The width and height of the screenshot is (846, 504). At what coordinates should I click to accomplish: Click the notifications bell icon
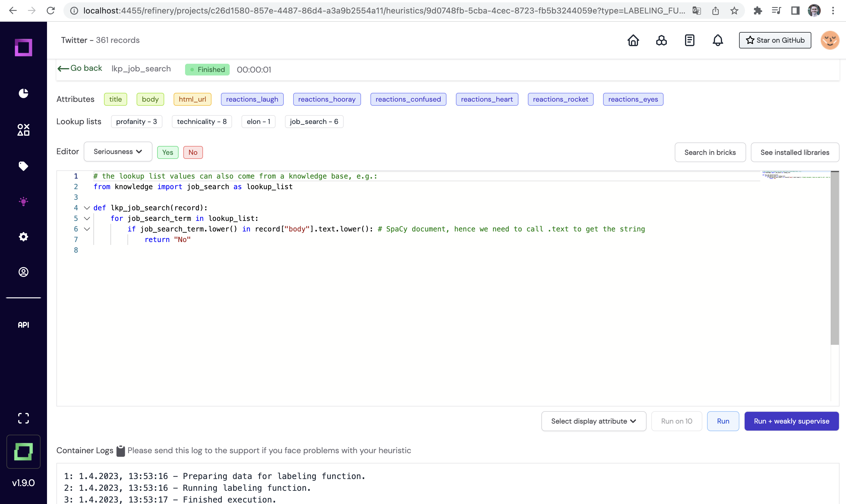[x=718, y=40]
